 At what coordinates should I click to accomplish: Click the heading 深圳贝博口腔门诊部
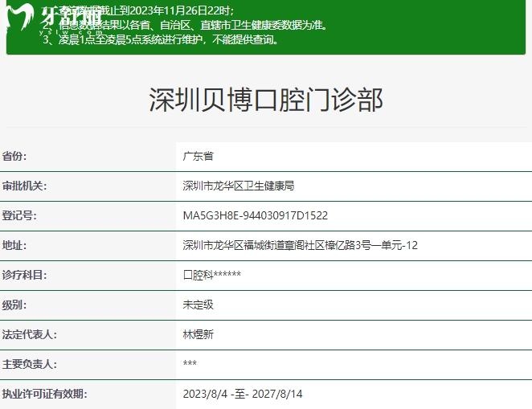click(x=266, y=100)
